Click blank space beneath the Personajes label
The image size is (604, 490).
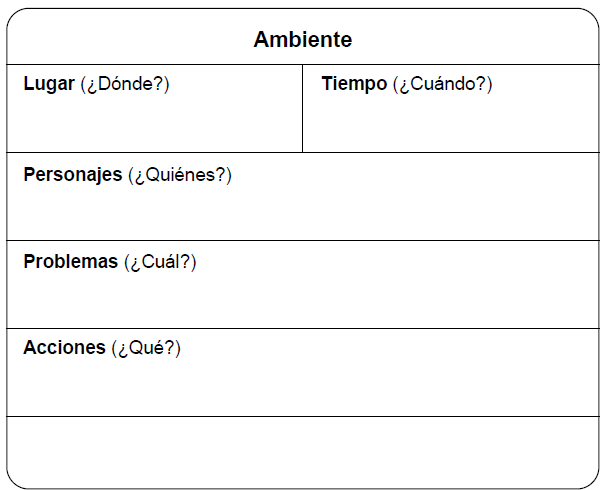click(x=300, y=212)
